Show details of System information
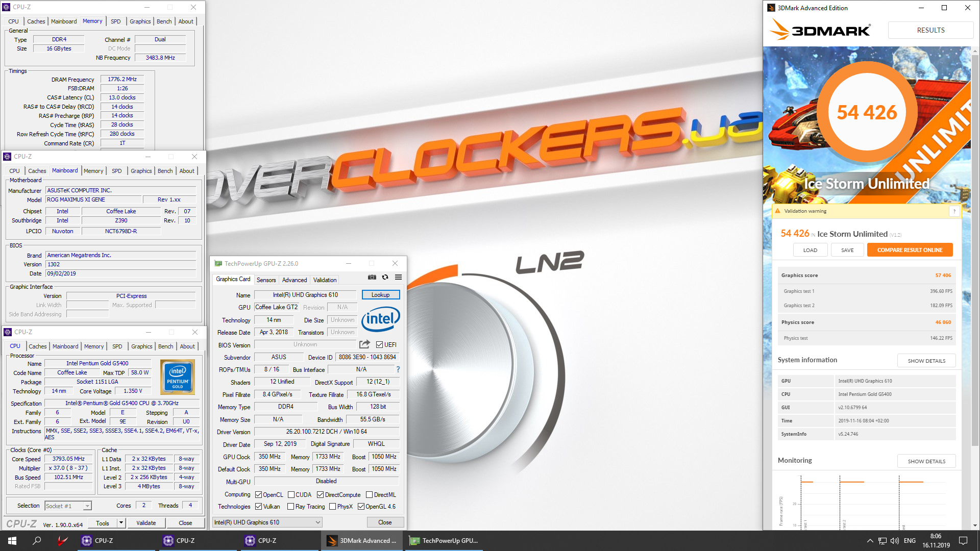Screen dimensions: 980x551 (926, 361)
